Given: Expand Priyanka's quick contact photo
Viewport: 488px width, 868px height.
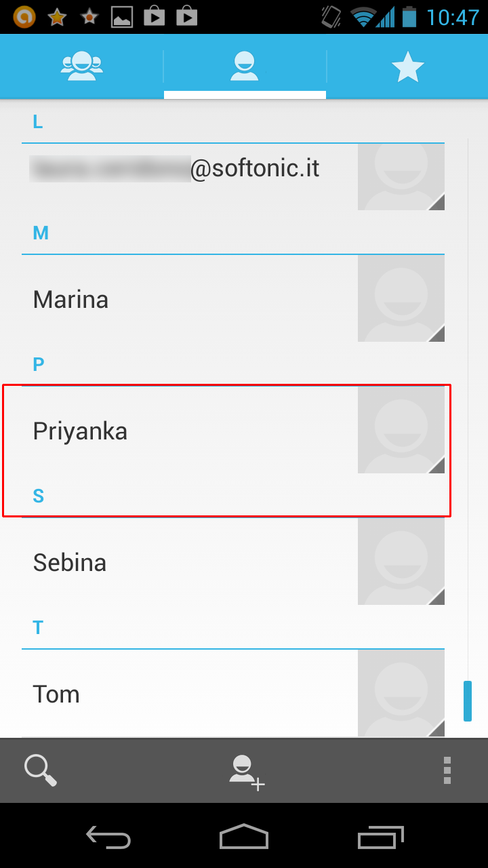Looking at the screenshot, I should click(401, 430).
